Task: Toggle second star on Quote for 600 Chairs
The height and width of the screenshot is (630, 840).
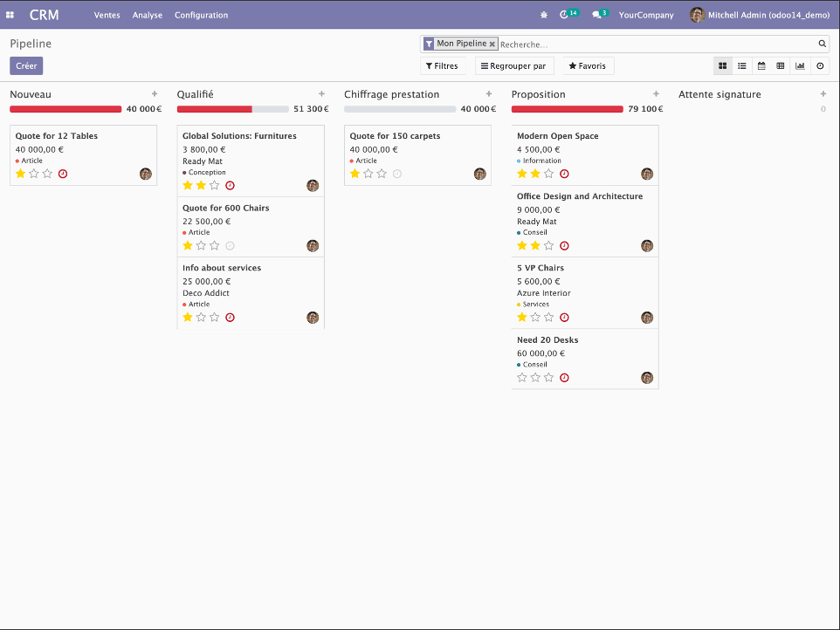Action: click(201, 246)
